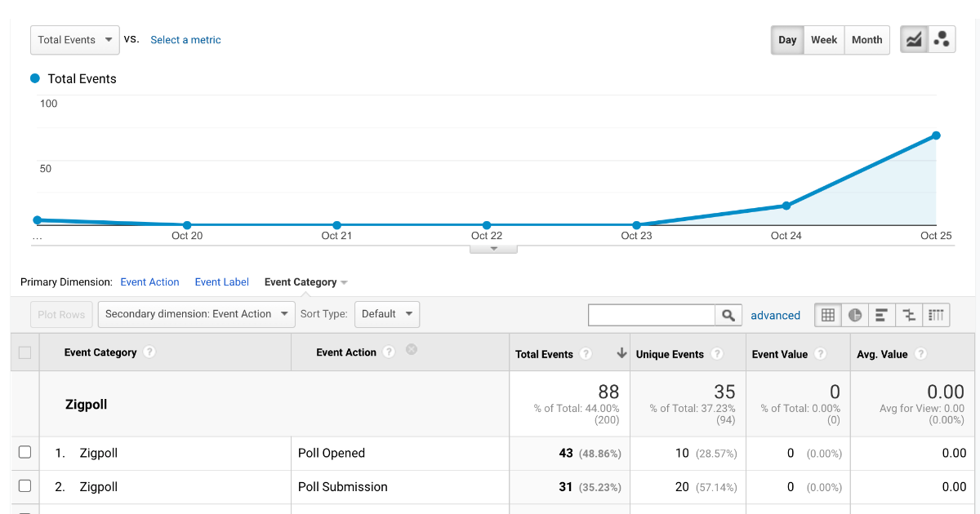
Task: Select the Data table view icon
Action: point(828,315)
